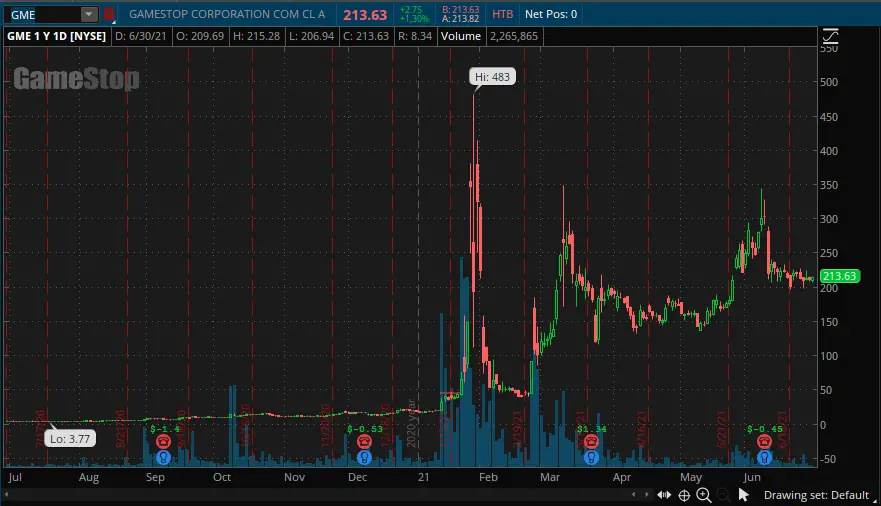The image size is (881, 506).
Task: Click the HTB hard-to-borrow indicator
Action: tap(502, 15)
